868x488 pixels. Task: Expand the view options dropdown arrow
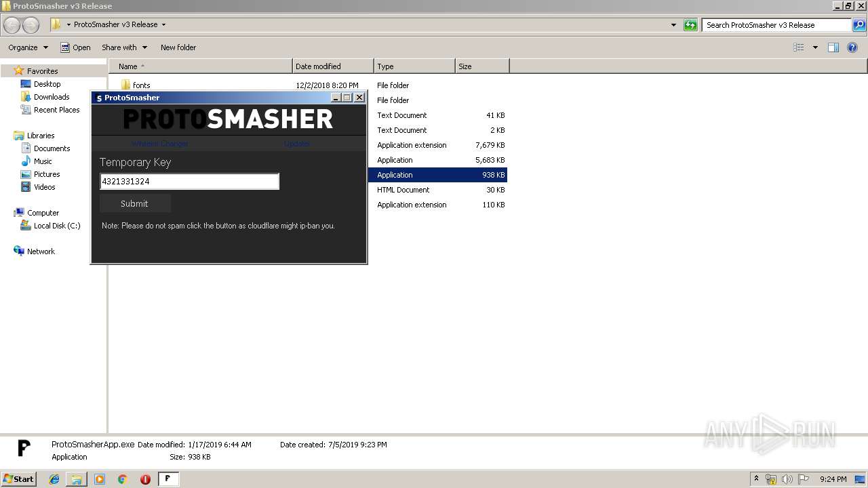click(x=815, y=47)
